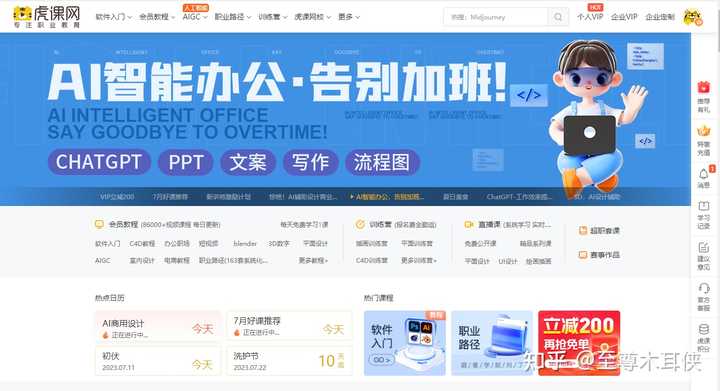Image resolution: width=720 pixels, height=391 pixels.
Task: Select the 流程图 pill button on banner
Action: 382,162
